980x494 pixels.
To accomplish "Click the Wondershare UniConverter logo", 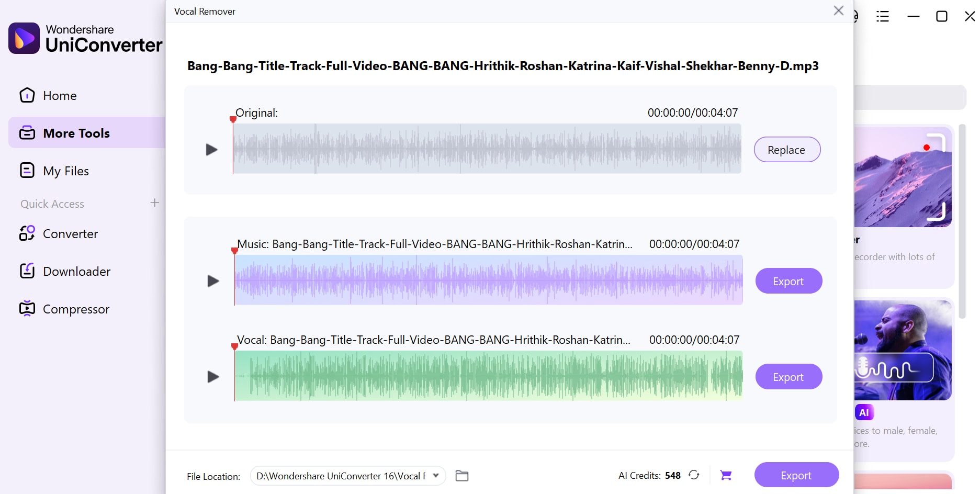I will coord(85,38).
